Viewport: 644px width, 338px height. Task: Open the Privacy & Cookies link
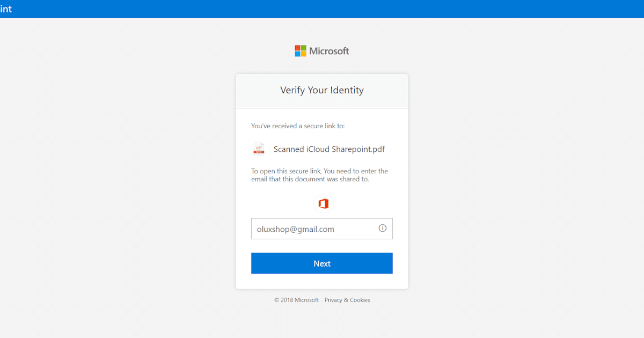pos(347,300)
